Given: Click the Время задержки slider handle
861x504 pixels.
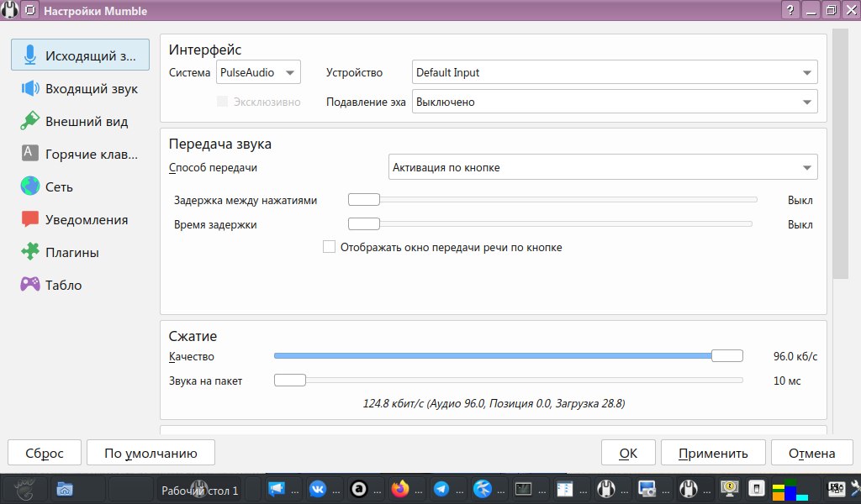Looking at the screenshot, I should [x=364, y=223].
